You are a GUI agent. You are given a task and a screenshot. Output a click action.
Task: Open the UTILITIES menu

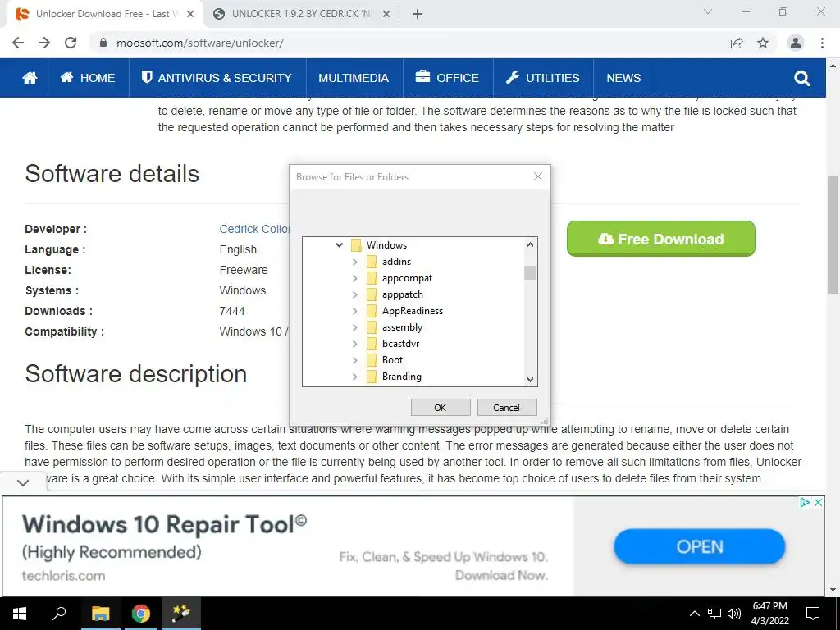[543, 78]
